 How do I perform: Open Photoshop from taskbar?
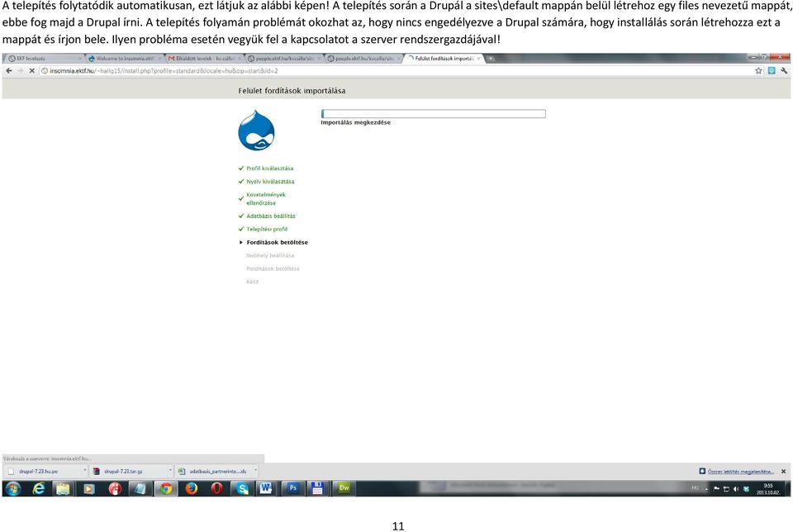(x=292, y=488)
